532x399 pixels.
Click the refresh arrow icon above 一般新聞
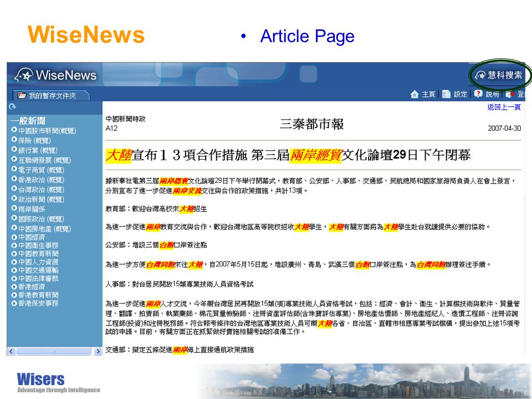13,106
